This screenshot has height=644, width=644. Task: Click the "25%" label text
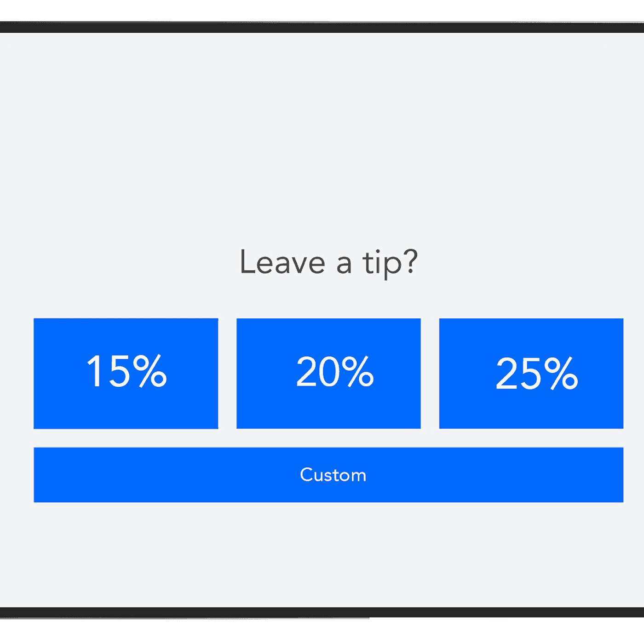pos(536,373)
